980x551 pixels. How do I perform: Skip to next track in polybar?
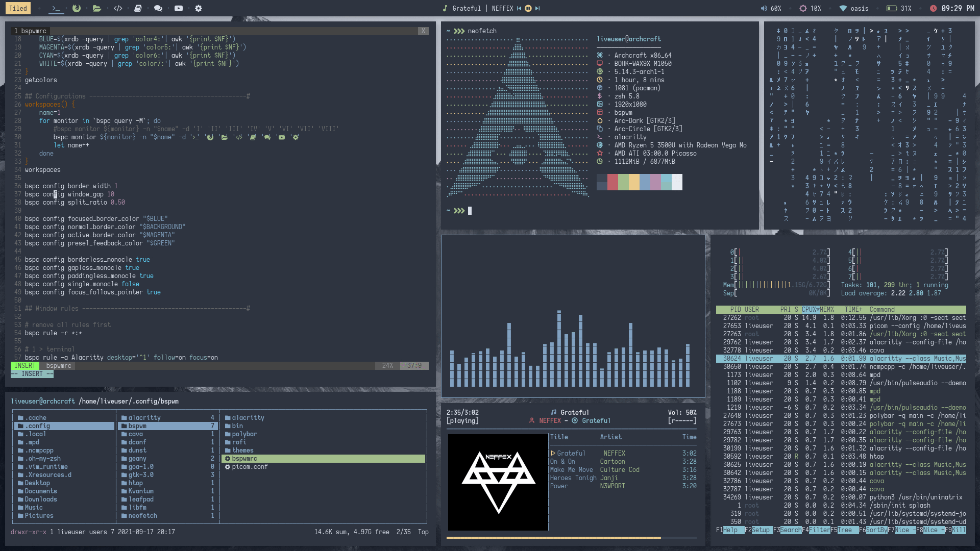[x=537, y=8]
